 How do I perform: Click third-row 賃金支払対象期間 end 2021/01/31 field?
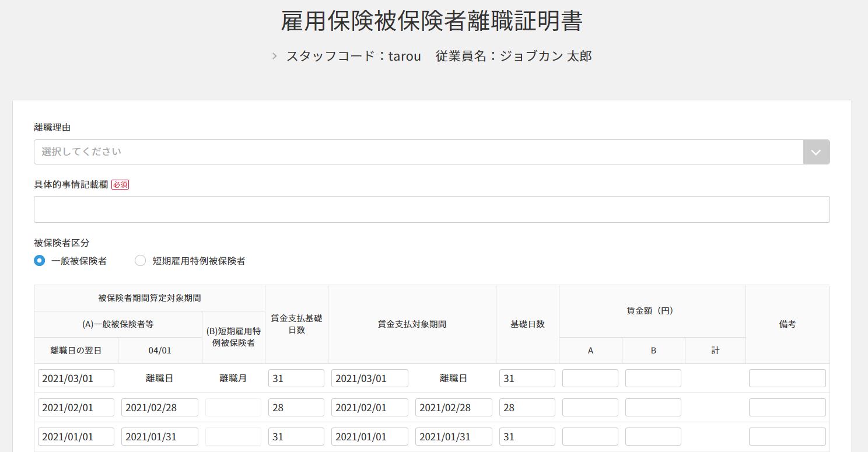(454, 437)
